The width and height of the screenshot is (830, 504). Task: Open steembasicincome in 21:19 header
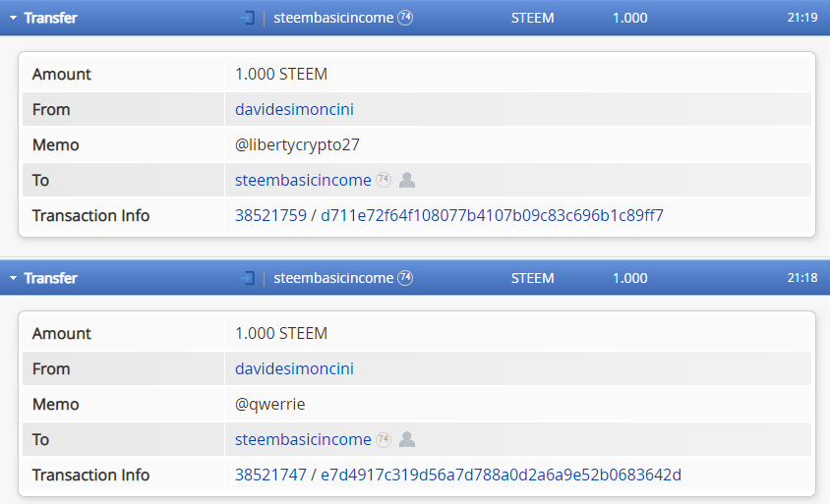point(333,18)
